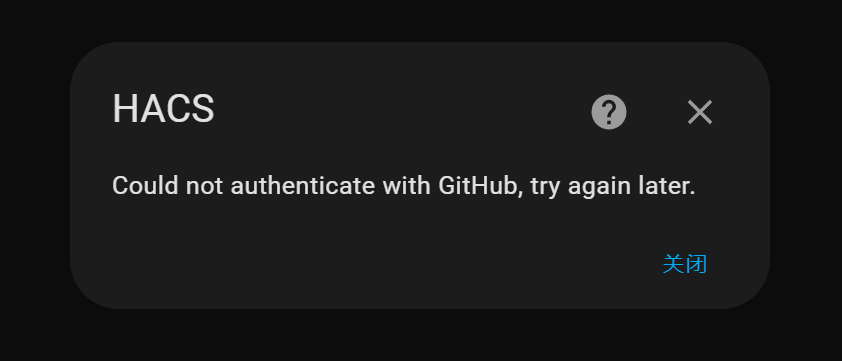Screen dimensions: 842x361
Task: Open the HACS help question mark icon
Action: (608, 112)
